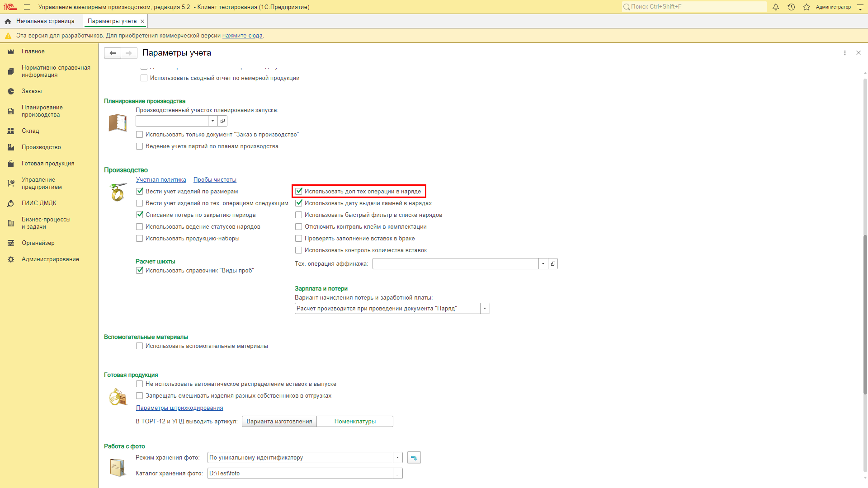The width and height of the screenshot is (868, 488).
Task: Expand Производственный участок планирования dropdown arrow
Action: click(x=212, y=121)
